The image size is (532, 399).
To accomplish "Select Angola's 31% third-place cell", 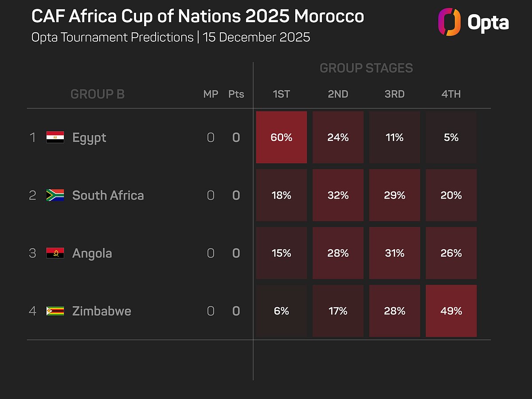I will pos(395,253).
